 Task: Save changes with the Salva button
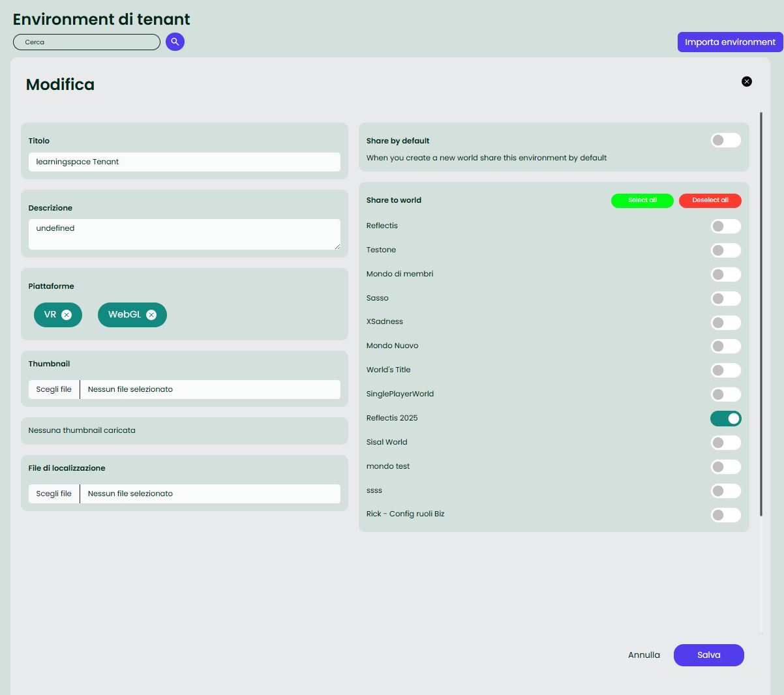[x=708, y=655]
